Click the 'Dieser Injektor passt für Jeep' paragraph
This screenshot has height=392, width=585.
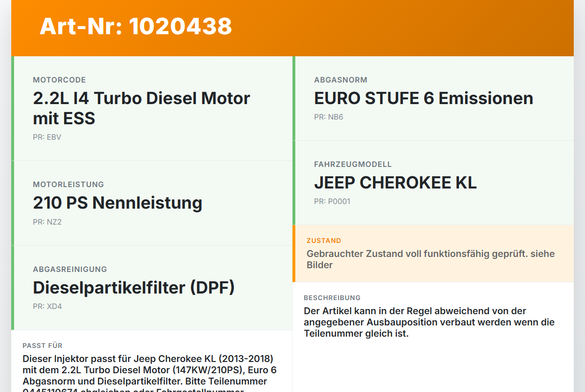(150, 373)
